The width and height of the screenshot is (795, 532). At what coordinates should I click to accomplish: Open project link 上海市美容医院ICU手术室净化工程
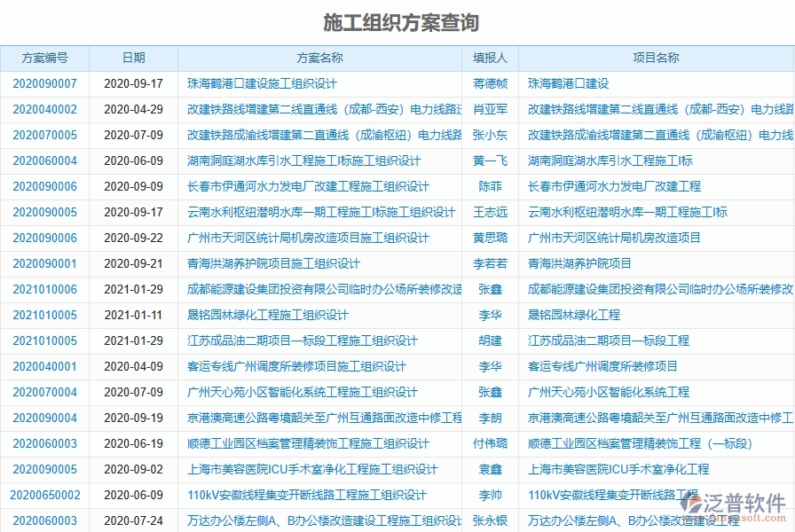click(x=618, y=469)
